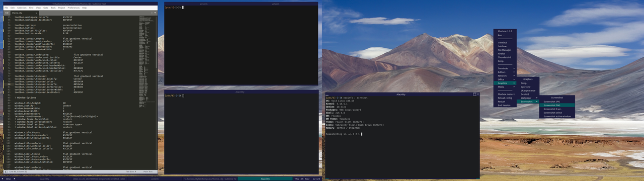Click the new tab plus icon in Sublime
Screen dimensions: 644x181
pyautogui.click(x=152, y=13)
